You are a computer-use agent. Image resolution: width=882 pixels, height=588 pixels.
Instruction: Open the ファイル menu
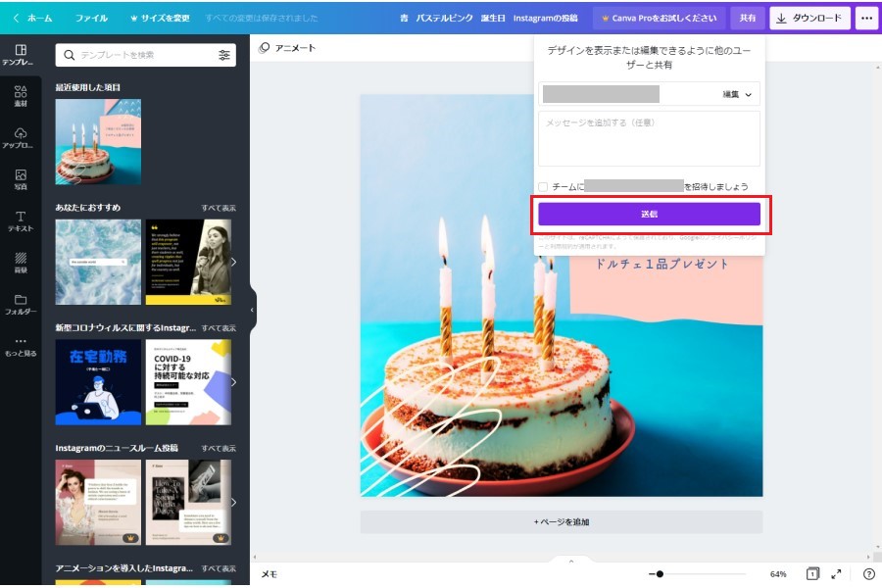pyautogui.click(x=92, y=19)
